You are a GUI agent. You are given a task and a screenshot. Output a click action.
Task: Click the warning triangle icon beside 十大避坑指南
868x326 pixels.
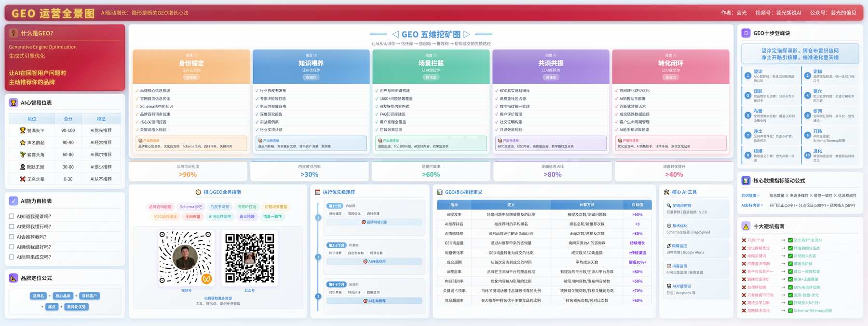(x=746, y=226)
